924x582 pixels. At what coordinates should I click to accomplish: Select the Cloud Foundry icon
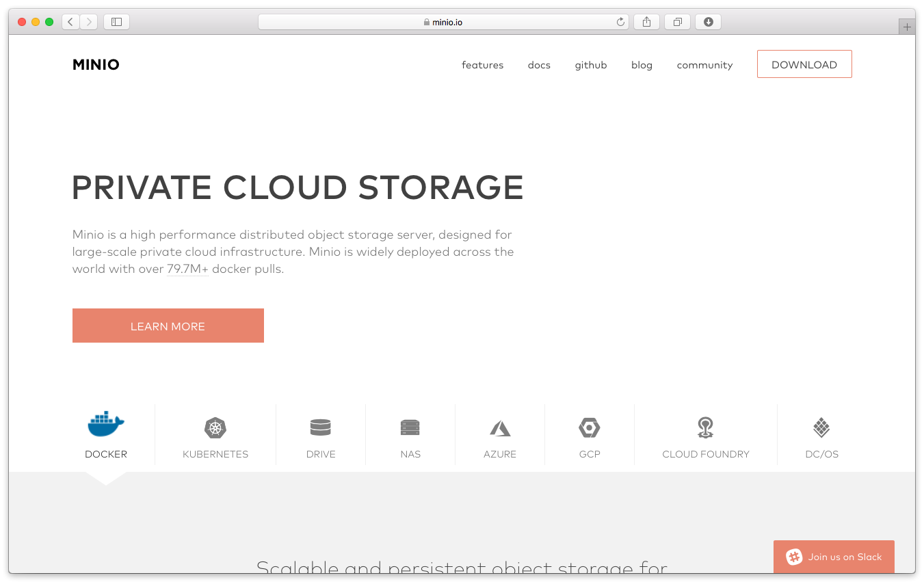pos(705,427)
